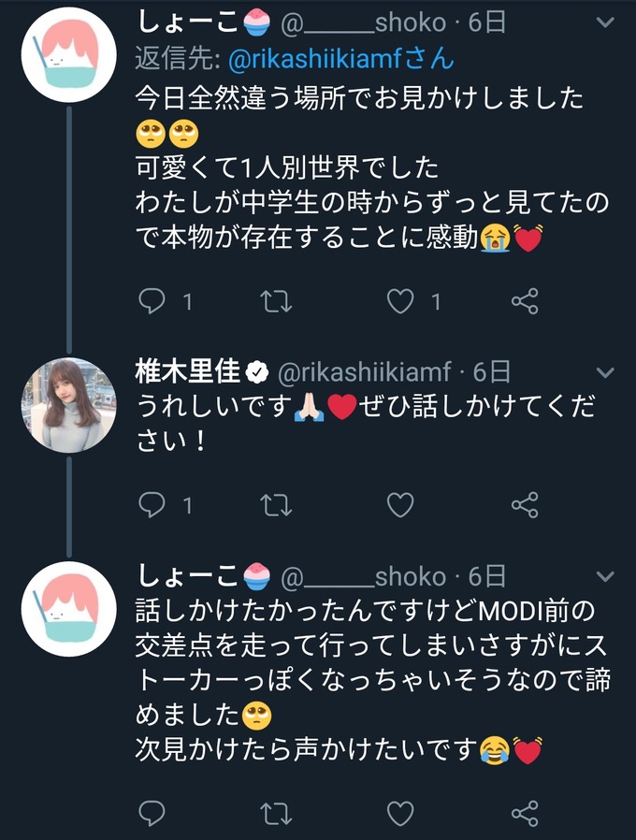Reply to the last しょーこ tweet
This screenshot has height=840, width=636.
coord(152,811)
